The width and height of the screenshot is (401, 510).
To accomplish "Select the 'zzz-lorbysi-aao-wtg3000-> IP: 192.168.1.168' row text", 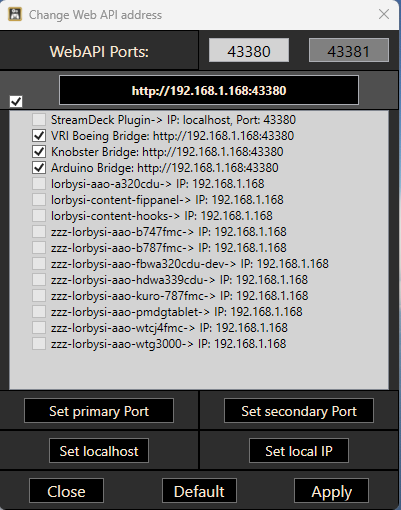I will (x=169, y=344).
